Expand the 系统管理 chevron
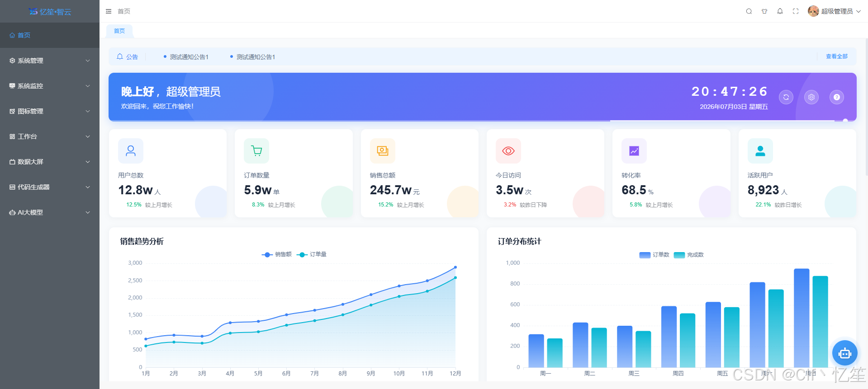Viewport: 868px width, 389px height. point(88,61)
